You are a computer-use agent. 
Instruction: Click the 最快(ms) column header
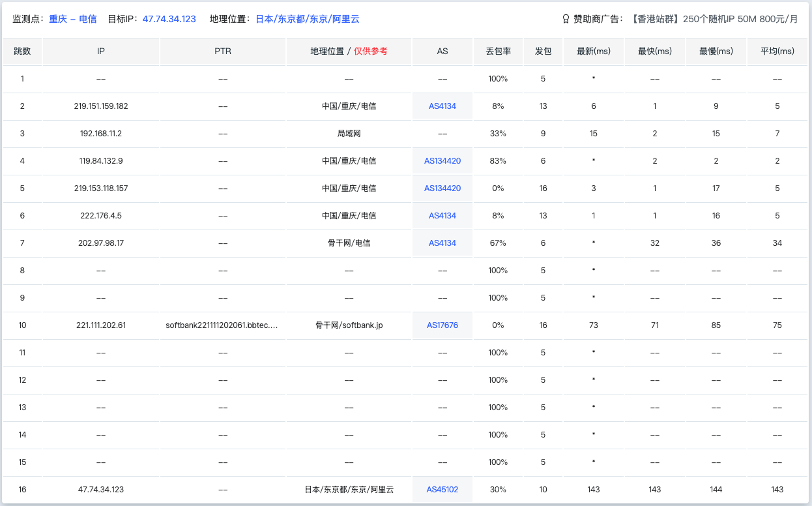(x=655, y=52)
